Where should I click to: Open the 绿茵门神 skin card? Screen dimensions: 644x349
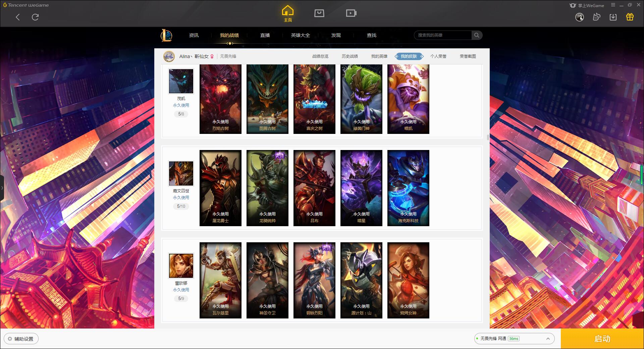tap(361, 99)
